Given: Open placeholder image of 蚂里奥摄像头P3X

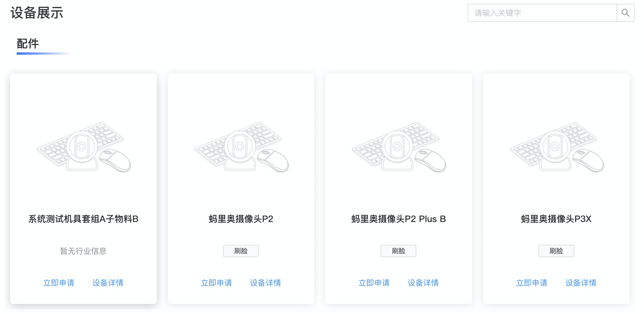Looking at the screenshot, I should (x=557, y=147).
